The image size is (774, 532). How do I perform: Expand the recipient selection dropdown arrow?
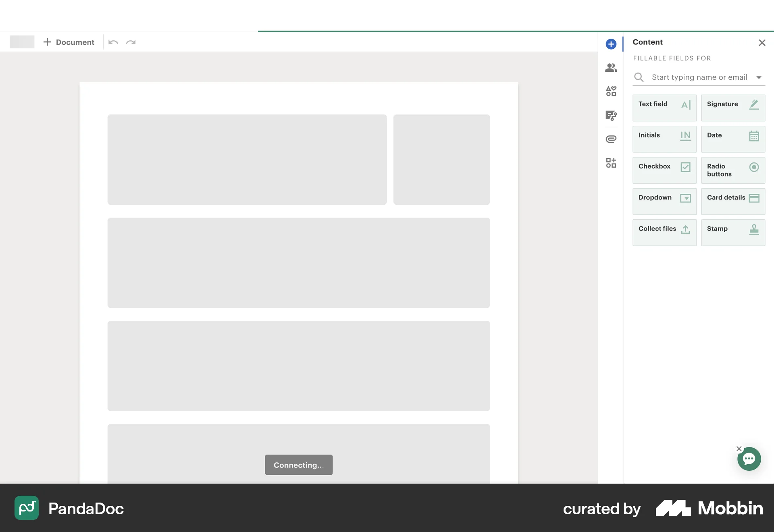(x=760, y=77)
